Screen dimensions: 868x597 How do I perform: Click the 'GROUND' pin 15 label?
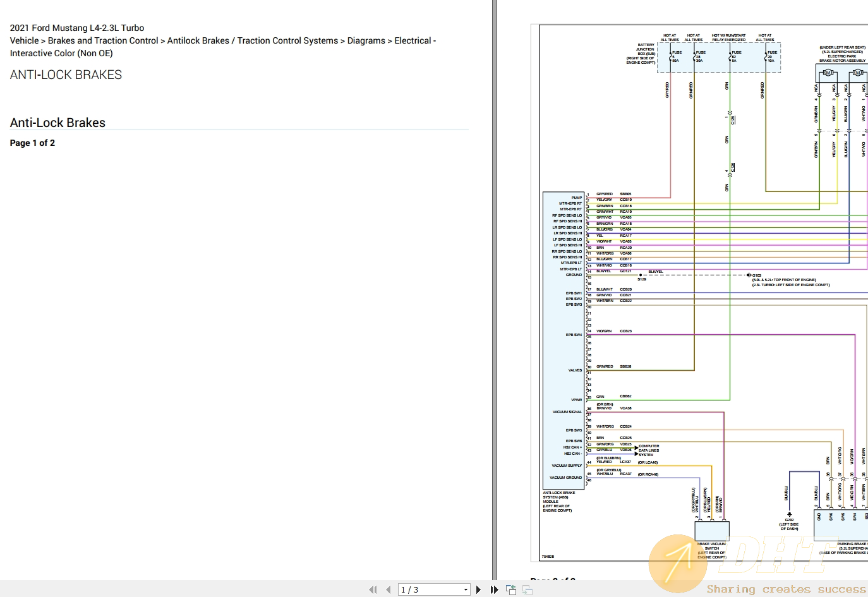coord(574,275)
